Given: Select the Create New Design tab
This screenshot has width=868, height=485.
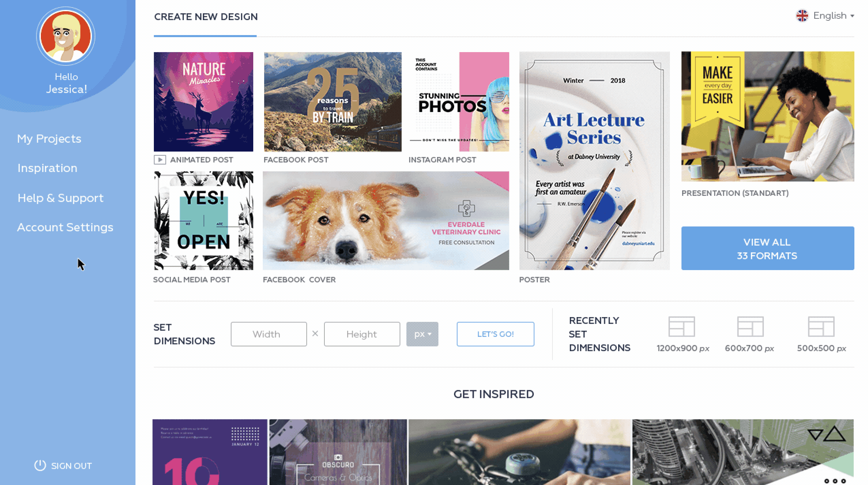Looking at the screenshot, I should (206, 17).
